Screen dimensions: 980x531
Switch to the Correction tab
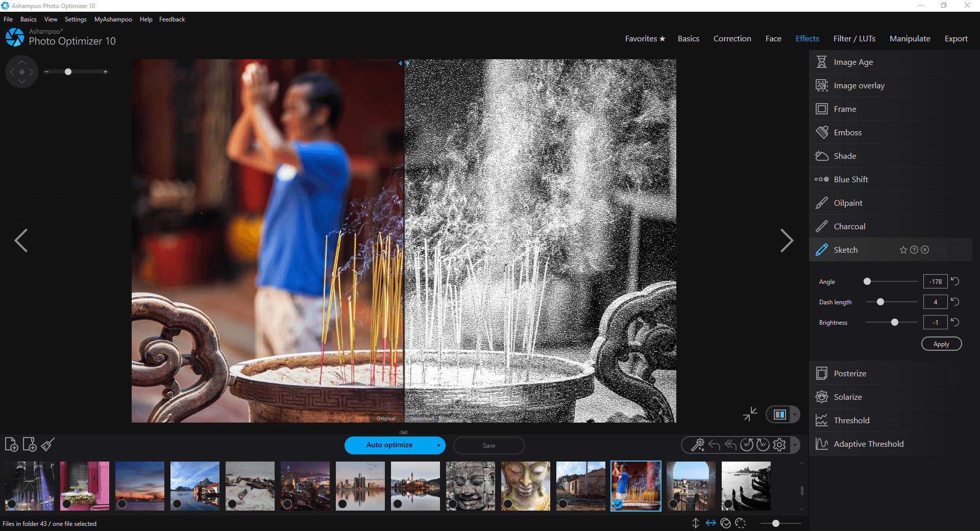click(732, 38)
